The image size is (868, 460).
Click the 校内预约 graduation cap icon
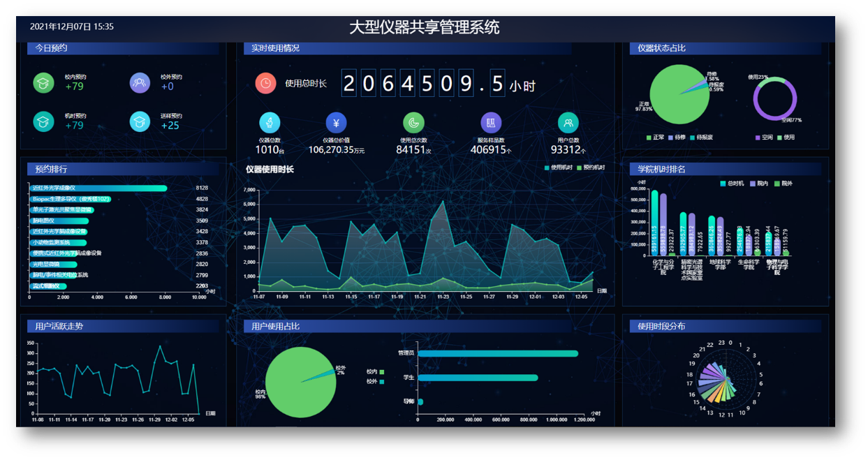point(43,82)
